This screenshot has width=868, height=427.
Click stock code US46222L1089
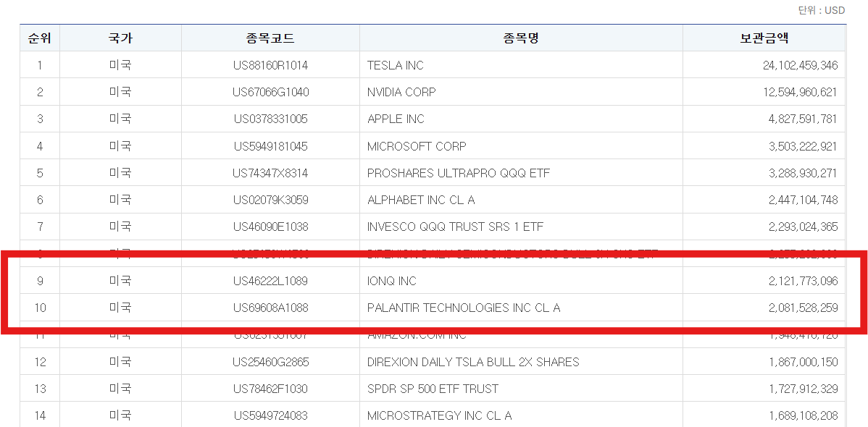click(x=270, y=281)
